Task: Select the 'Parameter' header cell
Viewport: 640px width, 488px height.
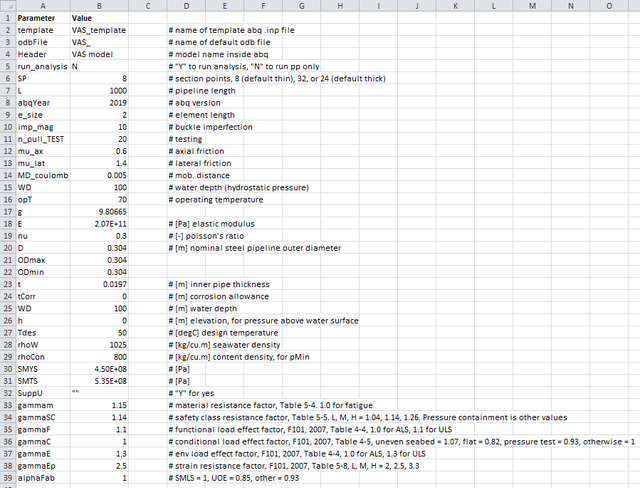Action: point(43,18)
